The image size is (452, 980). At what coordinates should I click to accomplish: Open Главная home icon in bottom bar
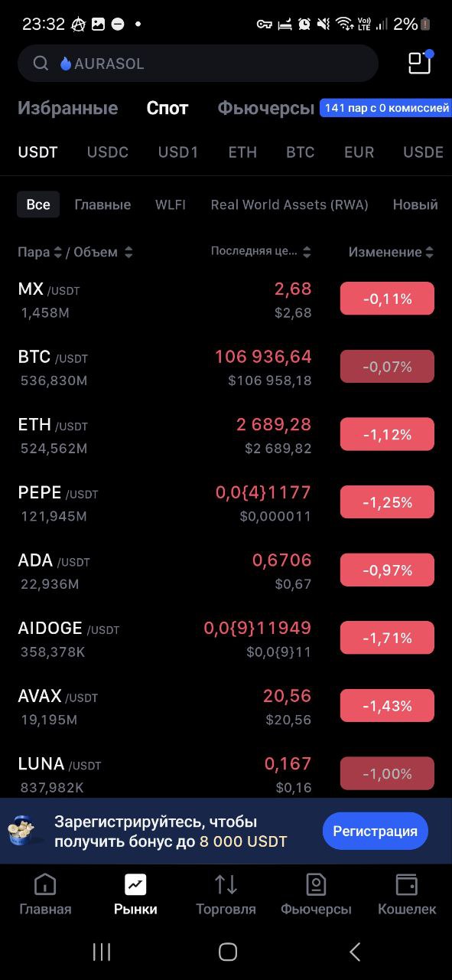point(45,885)
